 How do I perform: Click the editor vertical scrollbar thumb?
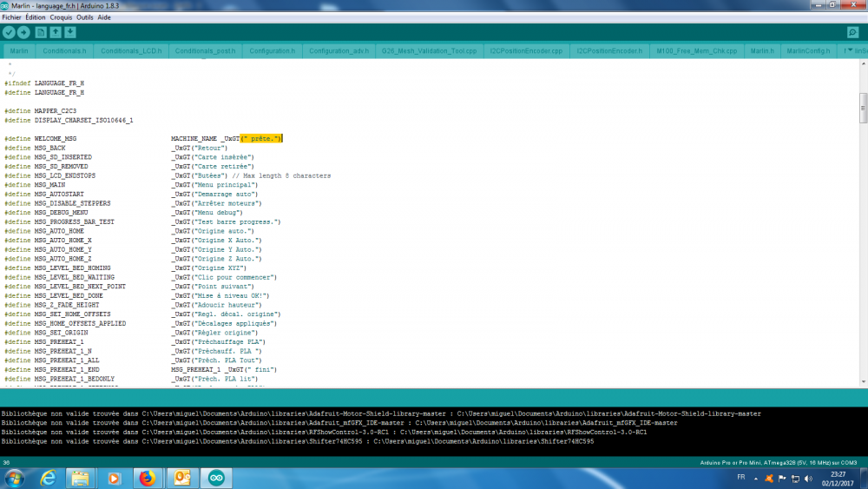pyautogui.click(x=863, y=108)
